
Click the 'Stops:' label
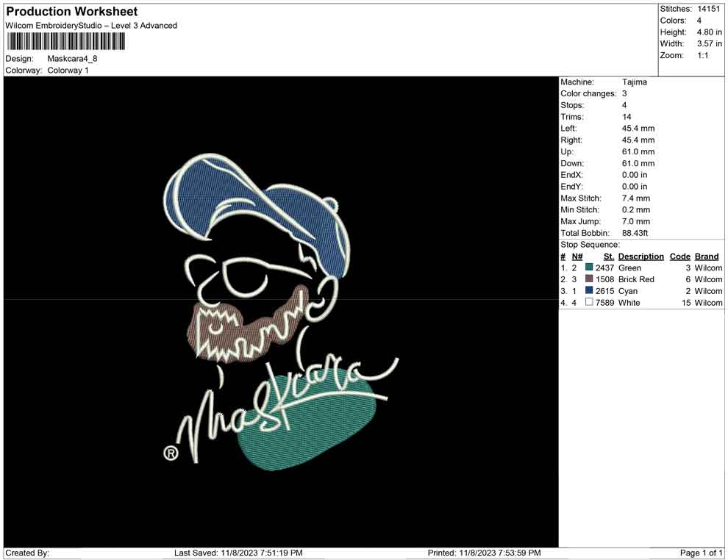coord(572,105)
